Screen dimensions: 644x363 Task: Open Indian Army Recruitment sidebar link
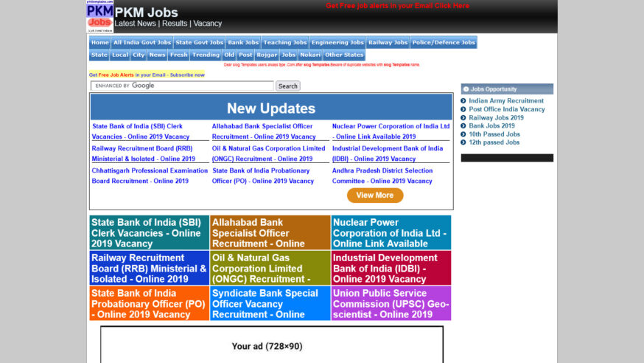[506, 101]
